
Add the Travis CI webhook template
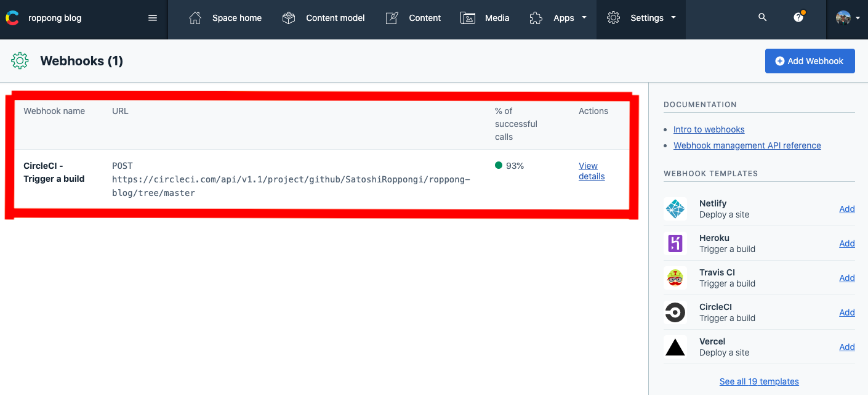[x=847, y=278]
